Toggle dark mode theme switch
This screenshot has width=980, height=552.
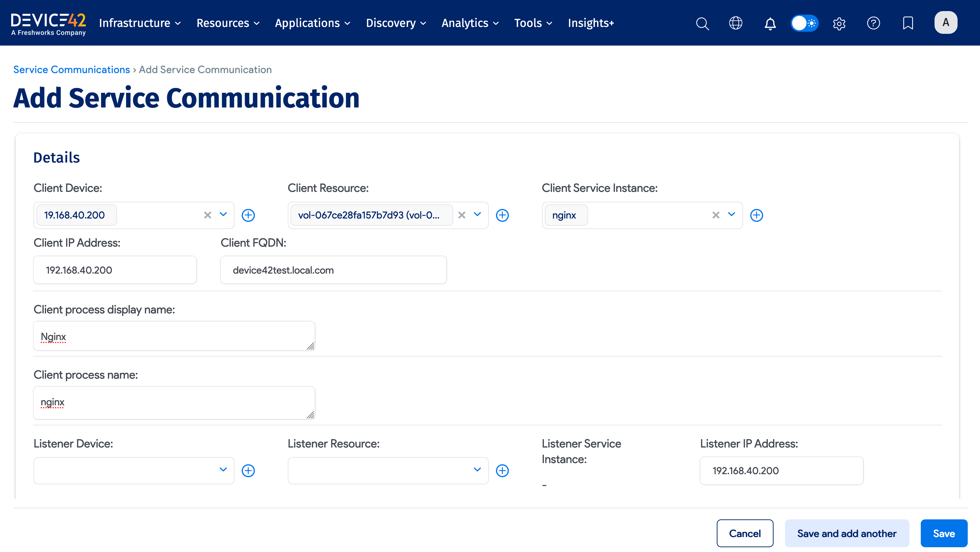(x=805, y=23)
